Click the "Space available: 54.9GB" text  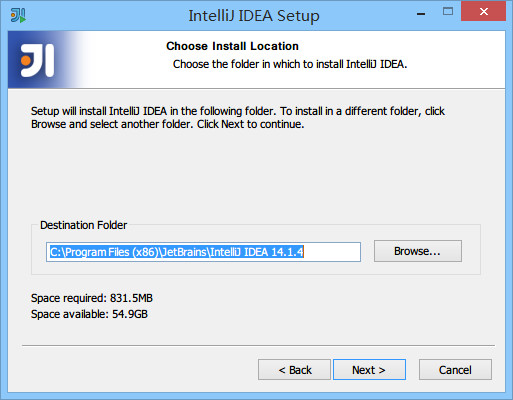point(89,314)
